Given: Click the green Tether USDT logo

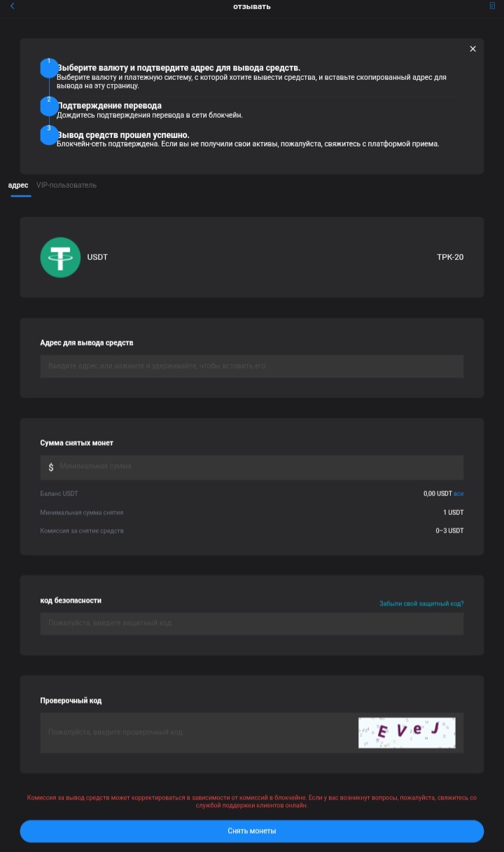Looking at the screenshot, I should point(61,257).
